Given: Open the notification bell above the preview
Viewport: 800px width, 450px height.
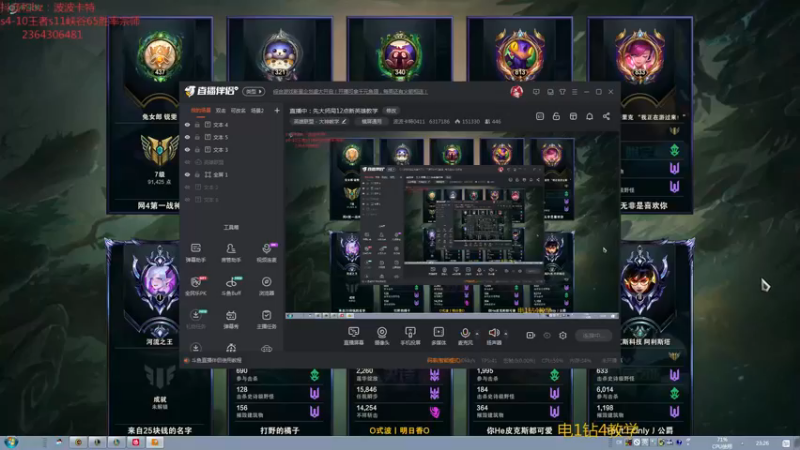Looking at the screenshot, I should coord(589,116).
